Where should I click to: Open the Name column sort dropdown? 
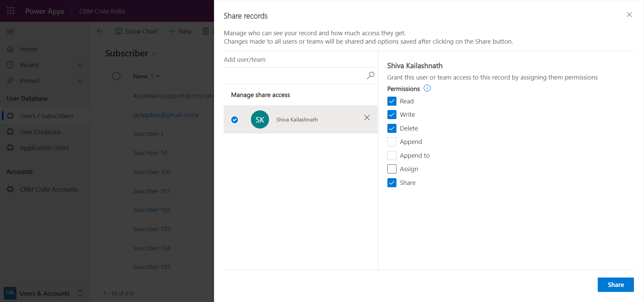(x=158, y=76)
